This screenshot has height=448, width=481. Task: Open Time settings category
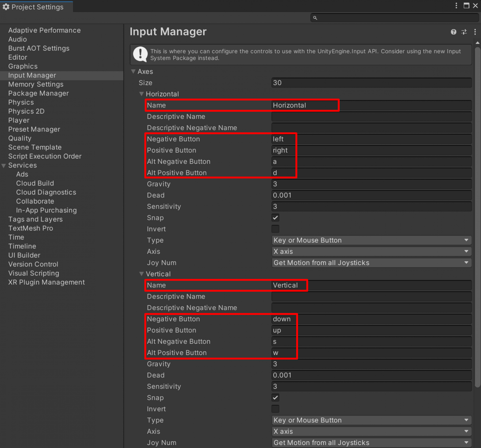[x=16, y=237]
